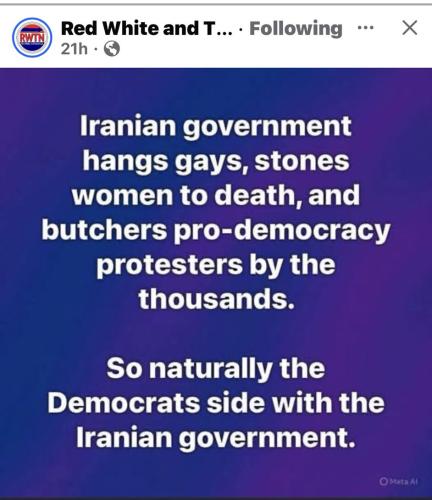The image size is (432, 500).
Task: Open the Red White and T... page name
Action: coord(147,28)
